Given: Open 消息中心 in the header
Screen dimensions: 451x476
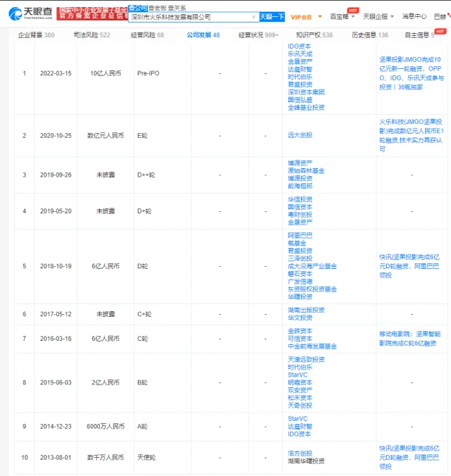Looking at the screenshot, I should (414, 16).
